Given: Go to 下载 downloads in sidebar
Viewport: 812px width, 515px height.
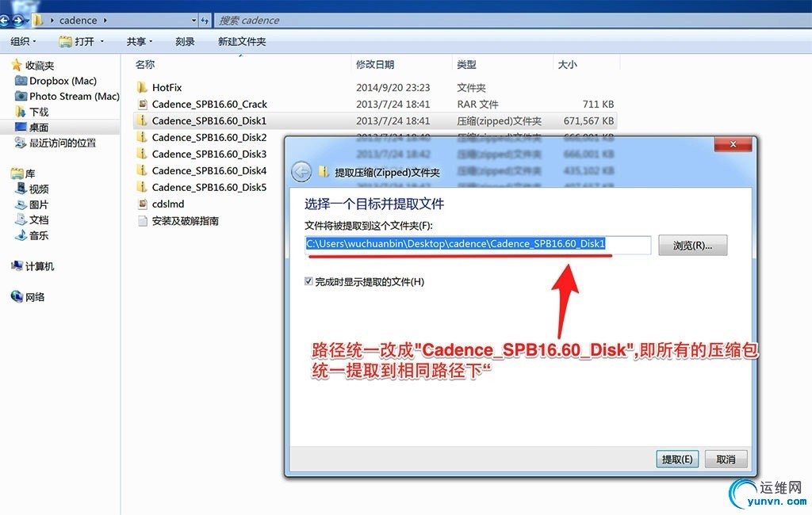Looking at the screenshot, I should 32,112.
